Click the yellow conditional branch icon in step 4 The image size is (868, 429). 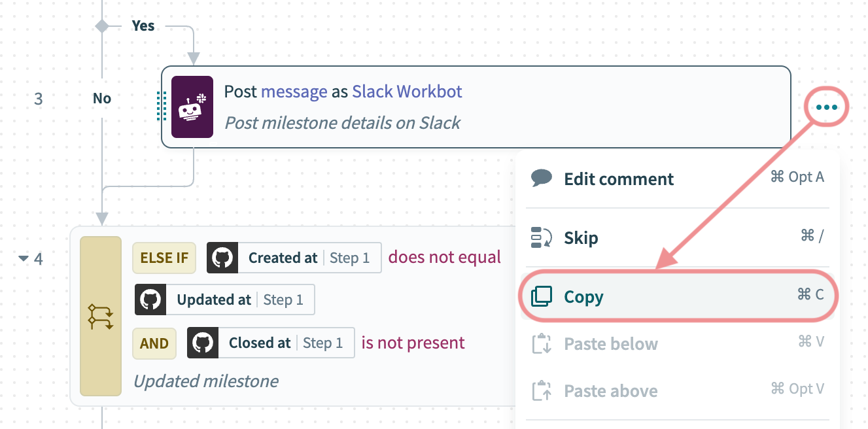(x=101, y=317)
